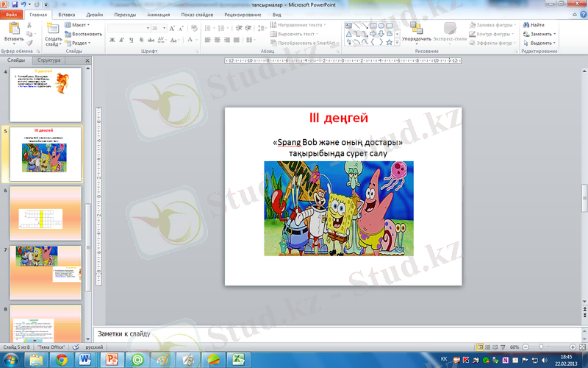Image resolution: width=588 pixels, height=368 pixels.
Task: Toggle underline (Ч) formatting
Action: [x=130, y=40]
